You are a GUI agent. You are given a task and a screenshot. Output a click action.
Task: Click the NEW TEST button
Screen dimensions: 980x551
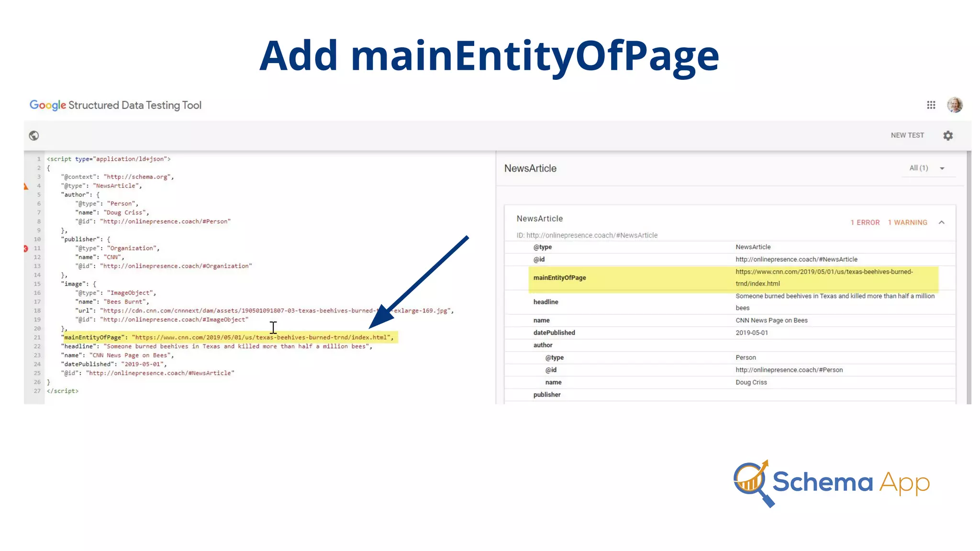(907, 135)
